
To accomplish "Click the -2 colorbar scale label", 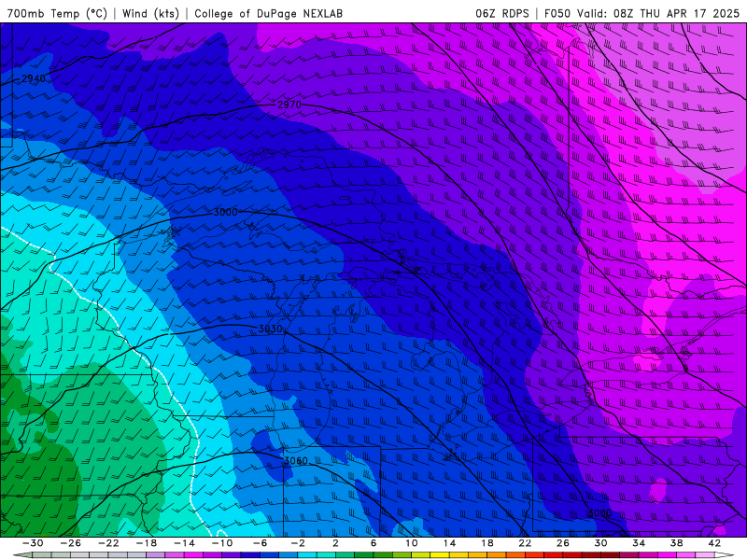I will point(298,543).
